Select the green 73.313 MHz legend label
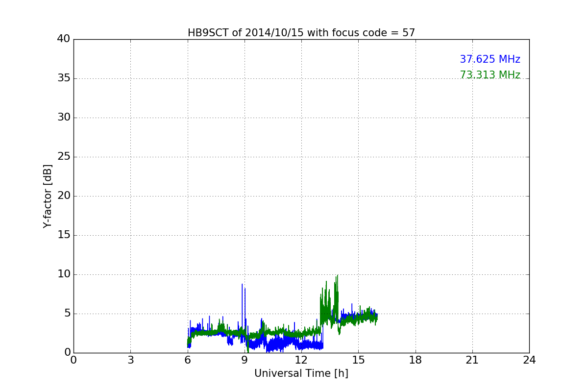The width and height of the screenshot is (588, 392). click(x=490, y=75)
